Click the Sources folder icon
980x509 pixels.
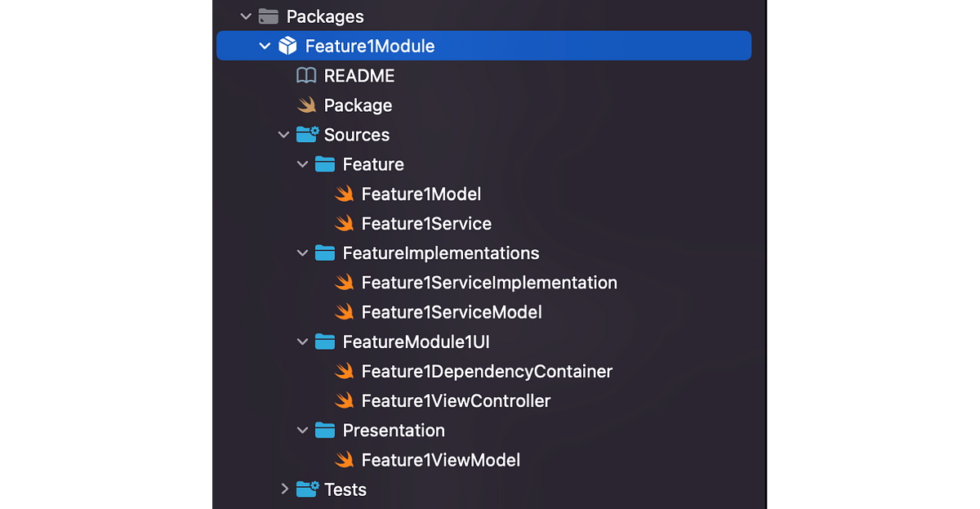[x=307, y=135]
